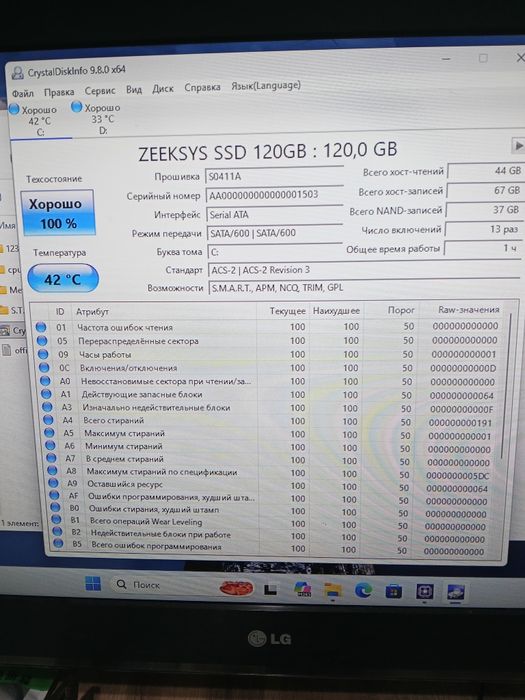Open Microsoft Store from the taskbar
The image size is (525, 700).
394,591
